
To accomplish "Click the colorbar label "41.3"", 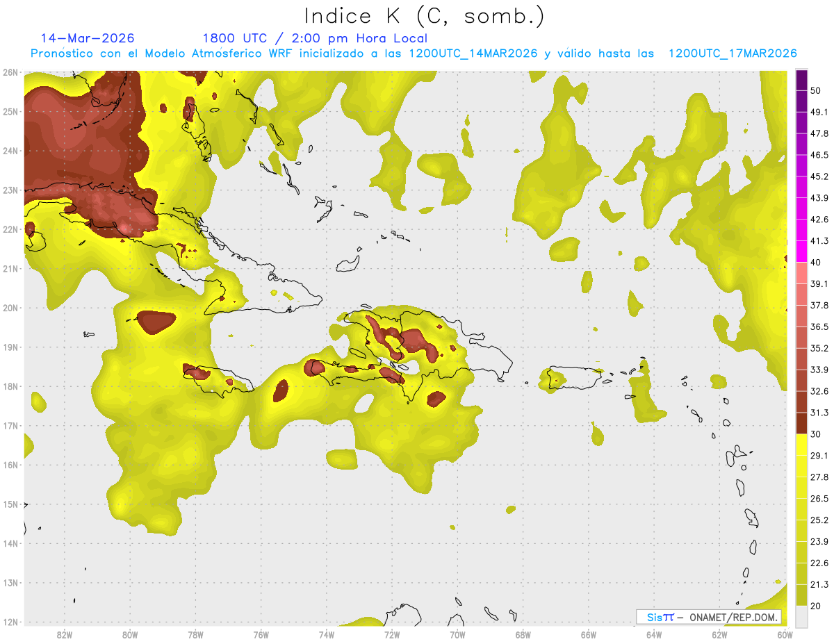I will [x=819, y=241].
